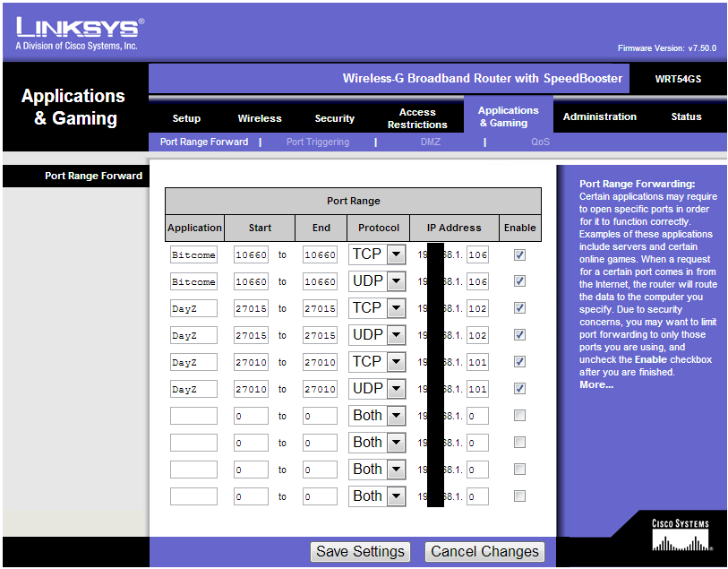Screen dimensions: 728x569
Task: Edit end port of Bitcomet UDP row
Action: click(320, 281)
